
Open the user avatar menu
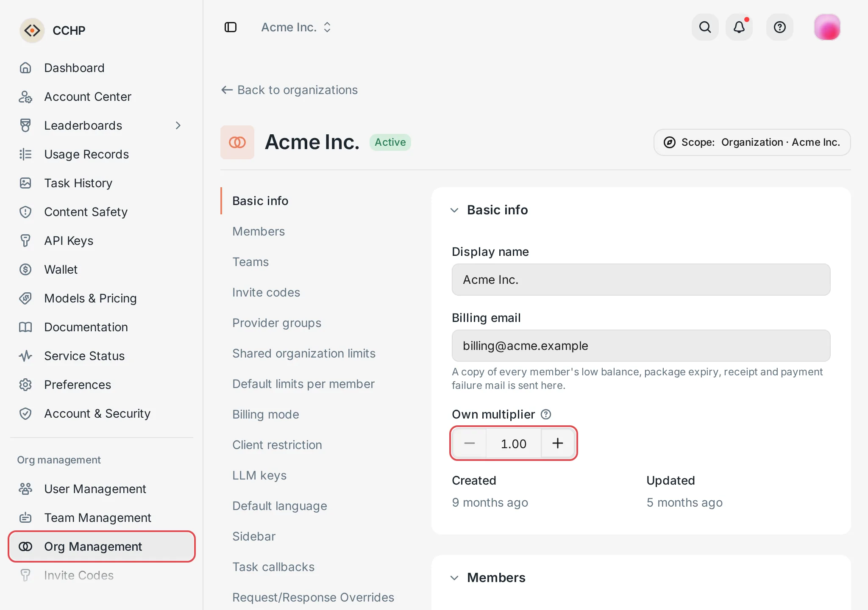pyautogui.click(x=827, y=27)
